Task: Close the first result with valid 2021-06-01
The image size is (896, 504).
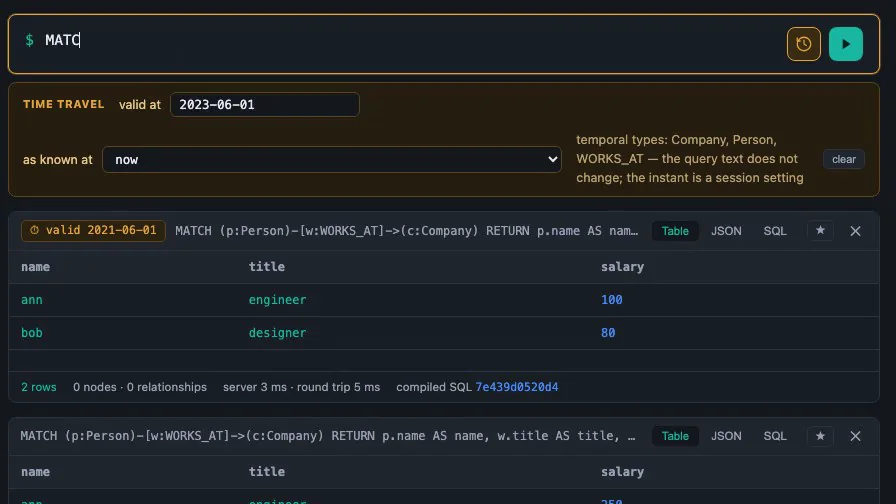Action: (x=855, y=231)
